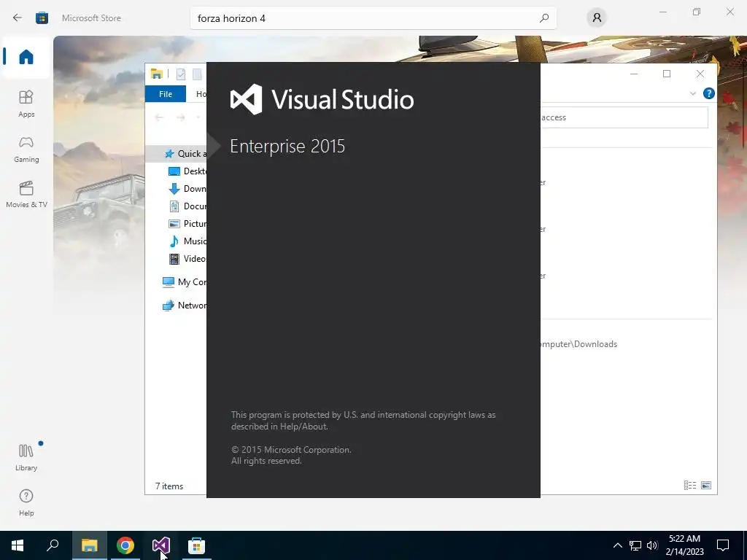
Task: Open volume tray icon
Action: pyautogui.click(x=652, y=545)
